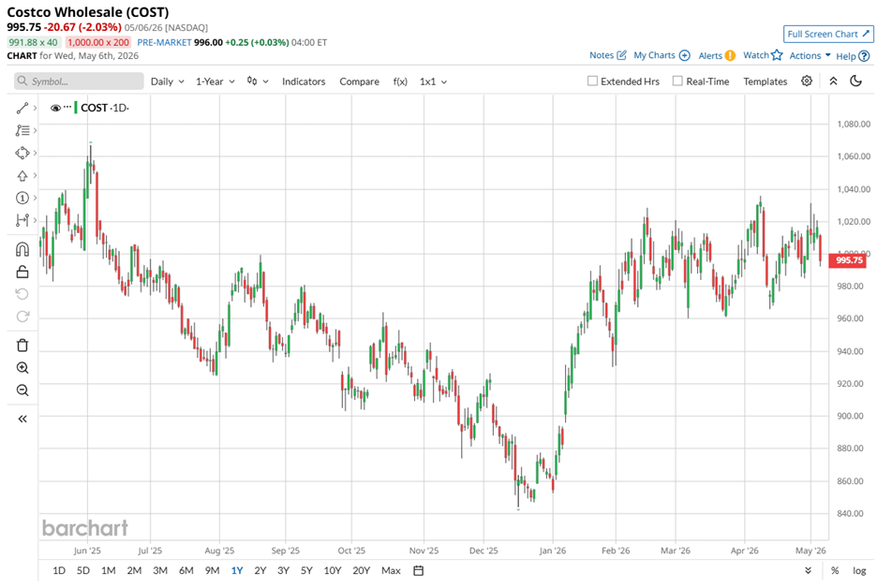Open the Actions dropdown menu
Screen dimensions: 877x588
pyautogui.click(x=810, y=55)
